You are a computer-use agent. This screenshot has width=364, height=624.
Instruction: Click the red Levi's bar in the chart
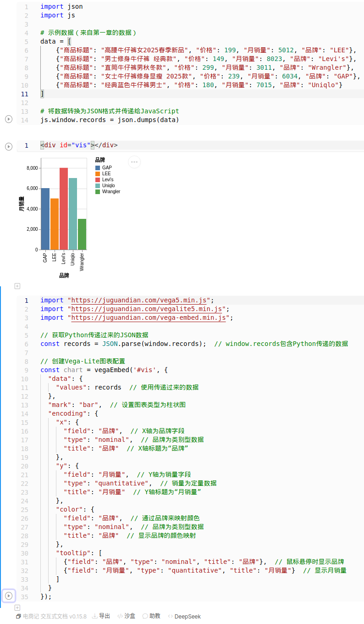coord(64,209)
